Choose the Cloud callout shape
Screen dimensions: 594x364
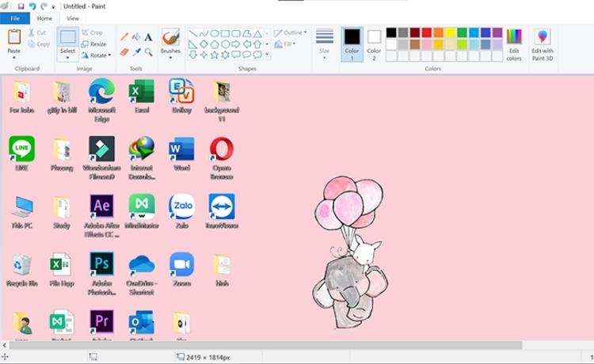click(x=257, y=55)
